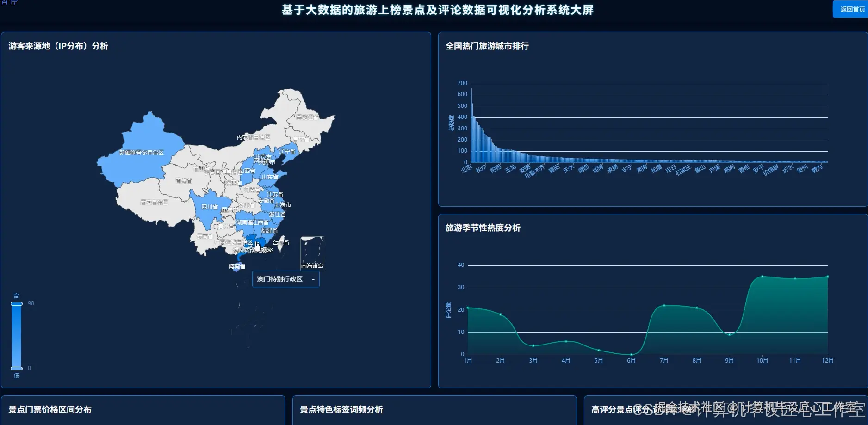Click the 澳门特别行政区 tooltip label

tap(280, 279)
